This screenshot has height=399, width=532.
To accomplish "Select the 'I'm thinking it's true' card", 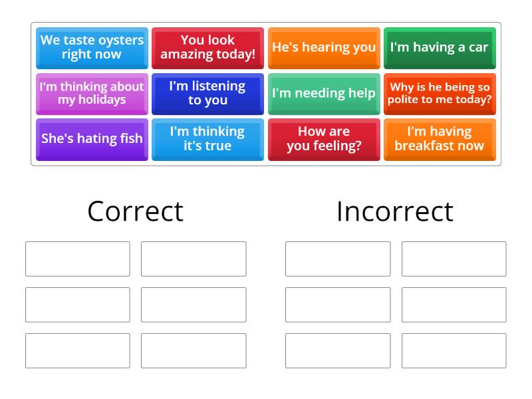I will click(207, 139).
